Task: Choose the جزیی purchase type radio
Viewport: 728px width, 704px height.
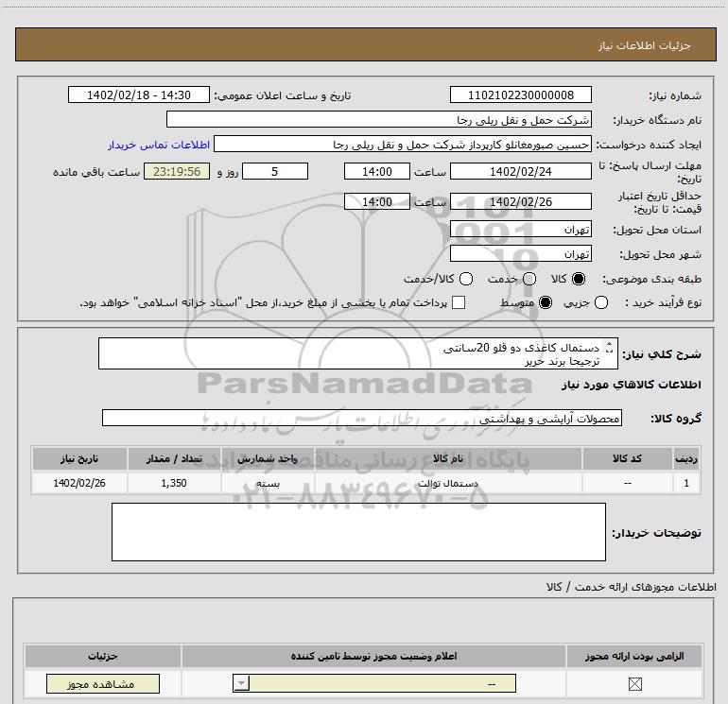Action: [601, 302]
